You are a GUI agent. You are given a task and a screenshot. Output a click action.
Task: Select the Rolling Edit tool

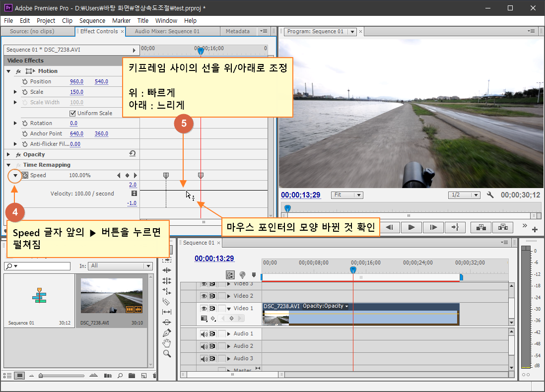click(167, 280)
